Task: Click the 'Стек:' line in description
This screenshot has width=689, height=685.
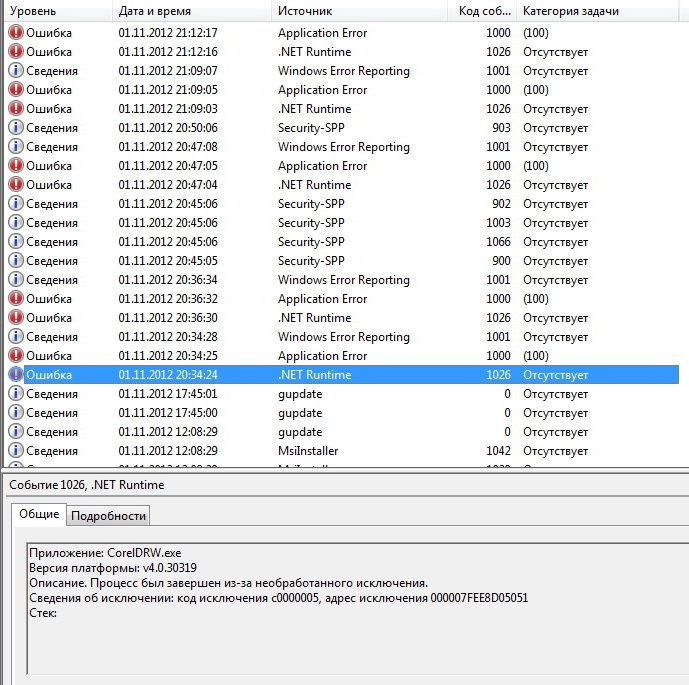Action: click(43, 613)
